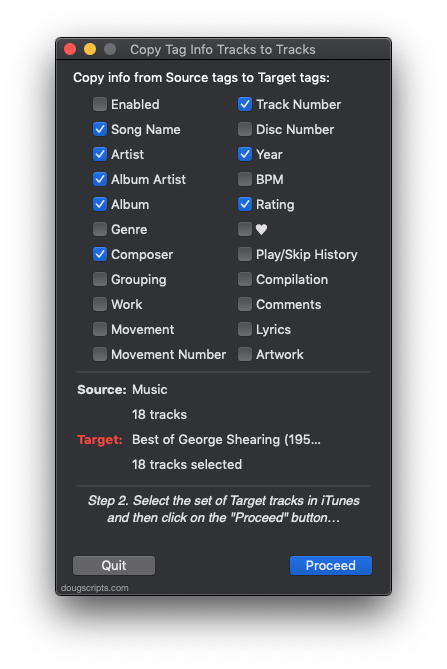Select the Artwork checkbox
Screen dimensions: 447x669
pyautogui.click(x=245, y=354)
